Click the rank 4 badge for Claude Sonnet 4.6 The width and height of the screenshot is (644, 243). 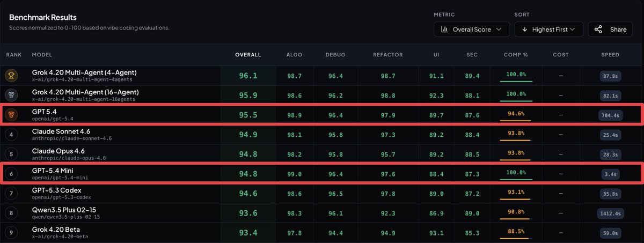click(x=12, y=134)
